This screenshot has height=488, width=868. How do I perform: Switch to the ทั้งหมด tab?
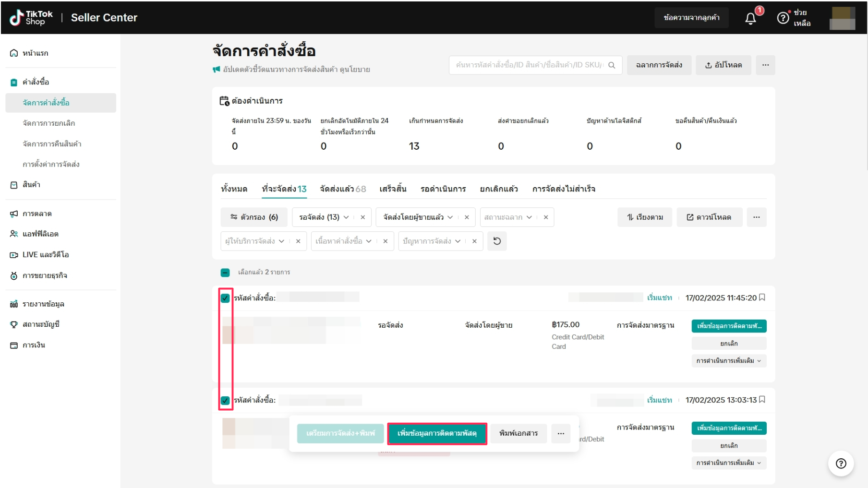234,189
